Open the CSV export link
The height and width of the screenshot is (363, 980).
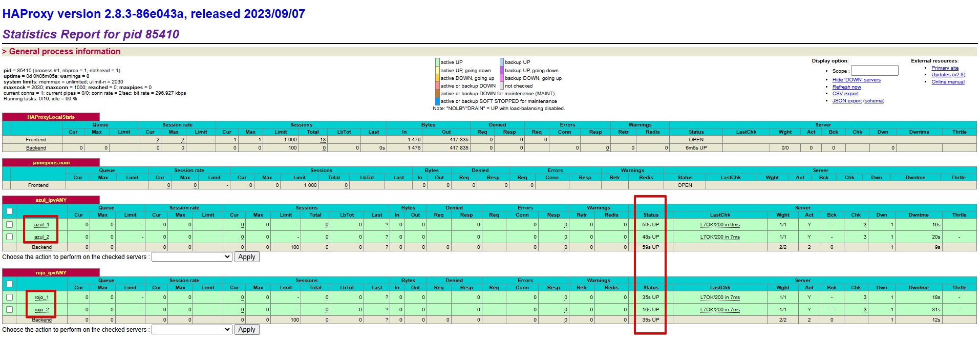pyautogui.click(x=845, y=94)
